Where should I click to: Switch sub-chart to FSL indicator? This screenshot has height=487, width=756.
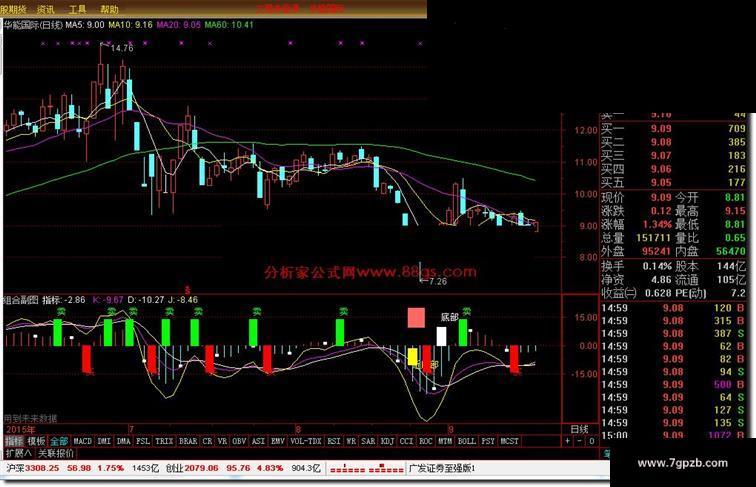coord(143,441)
